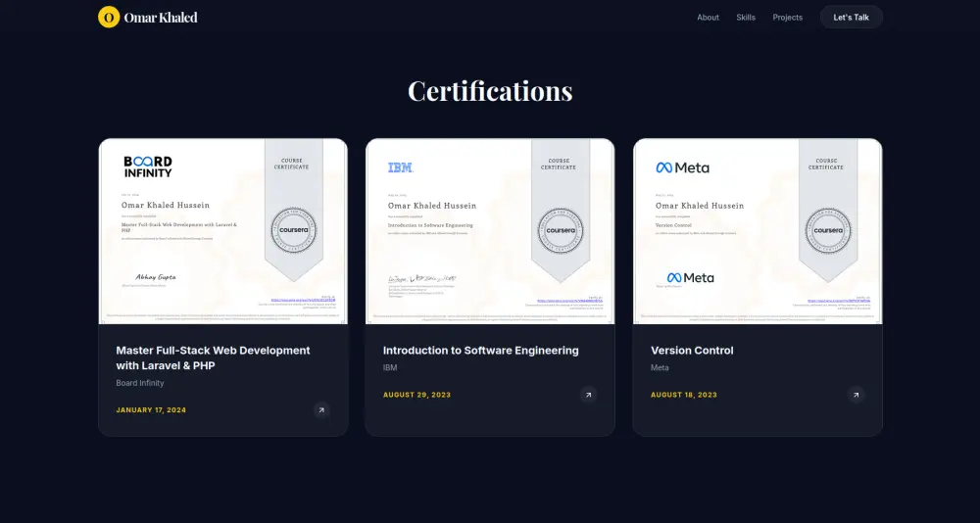Click the Abhay Gupta signature on certificate
The image size is (980, 523).
156,277
